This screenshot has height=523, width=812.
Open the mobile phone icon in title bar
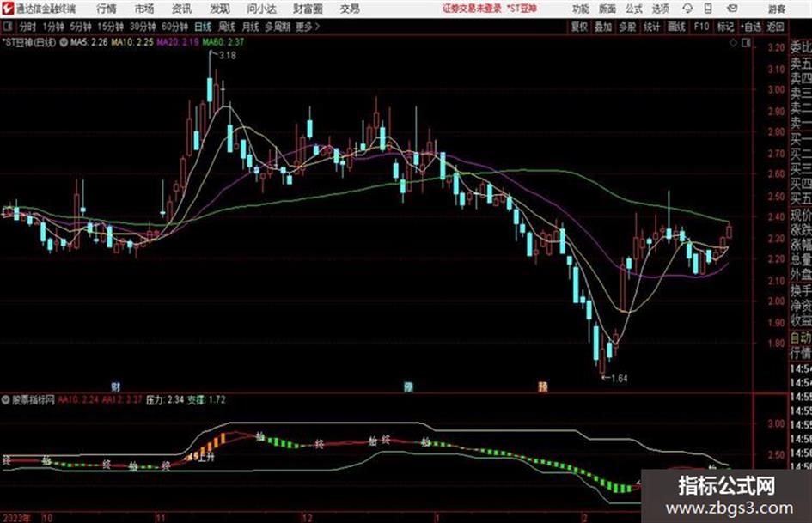(x=708, y=9)
